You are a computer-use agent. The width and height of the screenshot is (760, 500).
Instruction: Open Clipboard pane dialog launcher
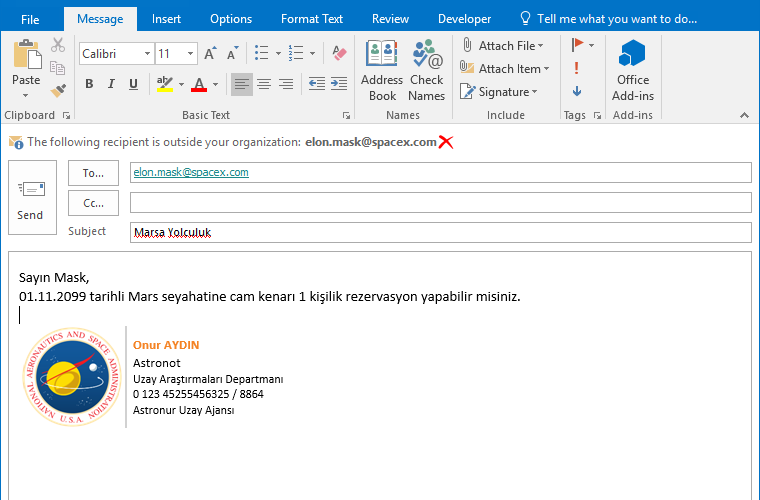[66, 115]
